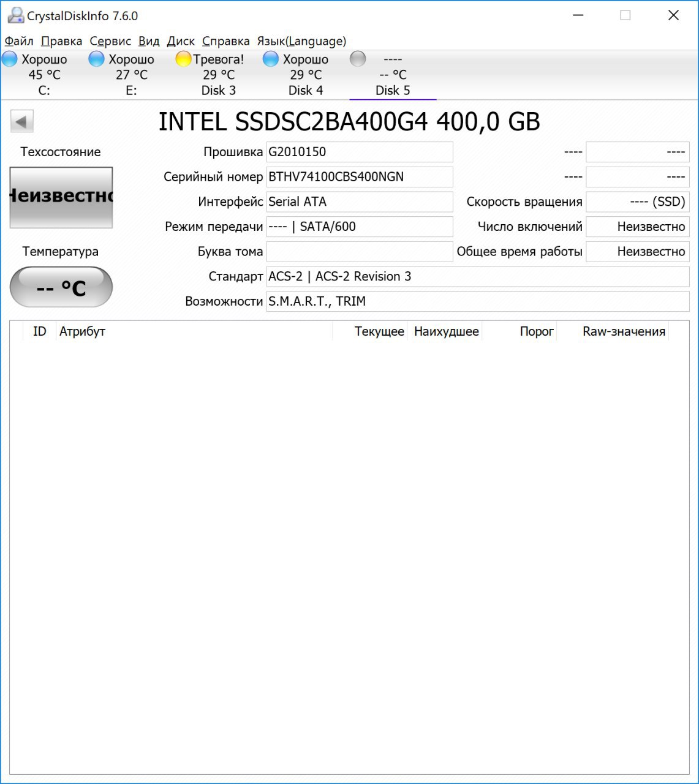Click the gray status orb for Disk 5
Screen dimensions: 699x784
[x=358, y=59]
